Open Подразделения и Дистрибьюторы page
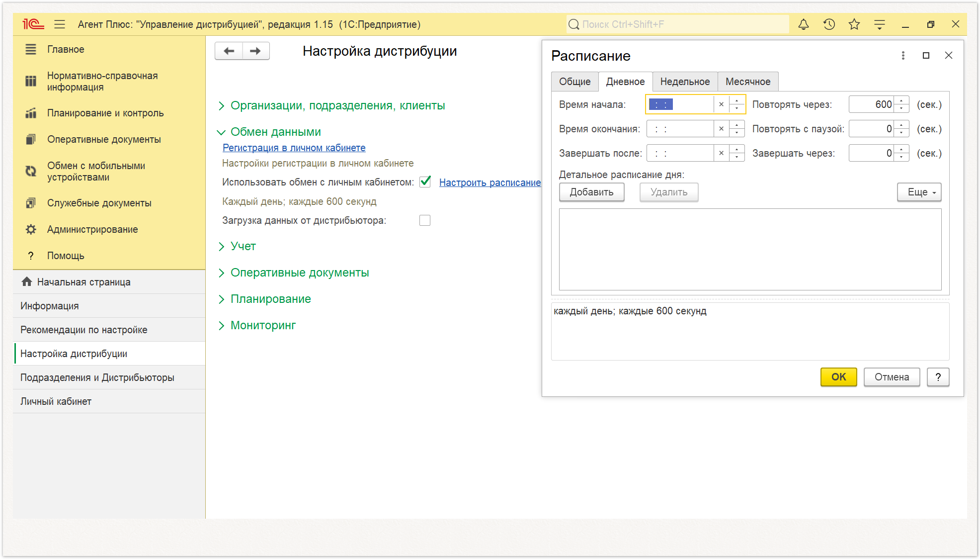This screenshot has width=980, height=559. pyautogui.click(x=109, y=377)
